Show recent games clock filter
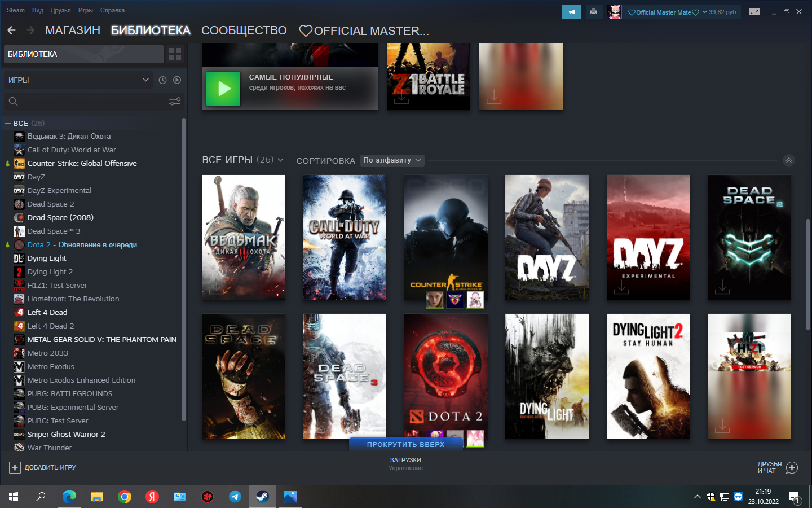 [x=162, y=80]
